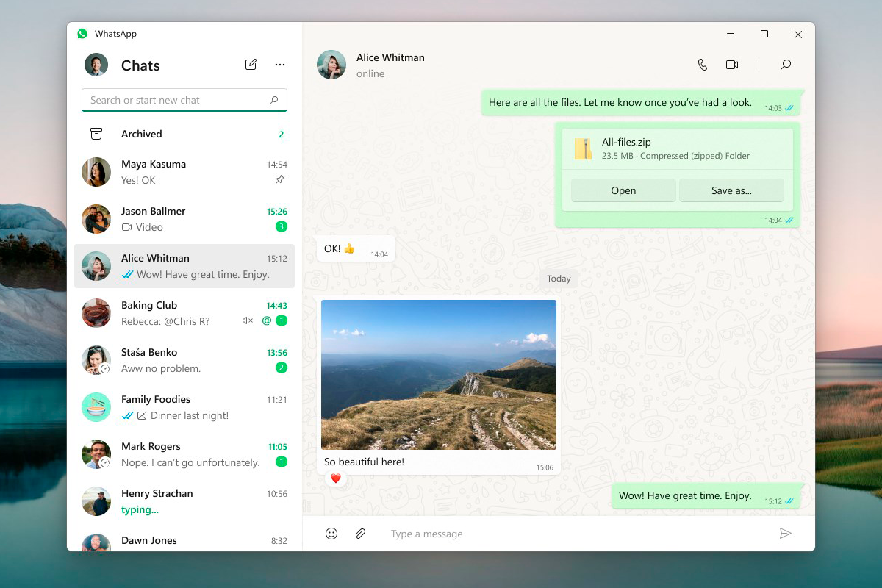
Task: Click Save as... for the zip file
Action: [x=731, y=190]
